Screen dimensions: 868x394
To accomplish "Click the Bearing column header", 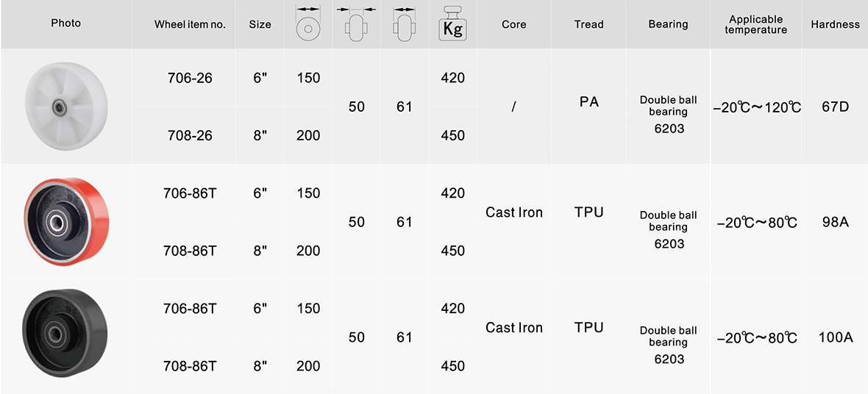I will (x=668, y=24).
